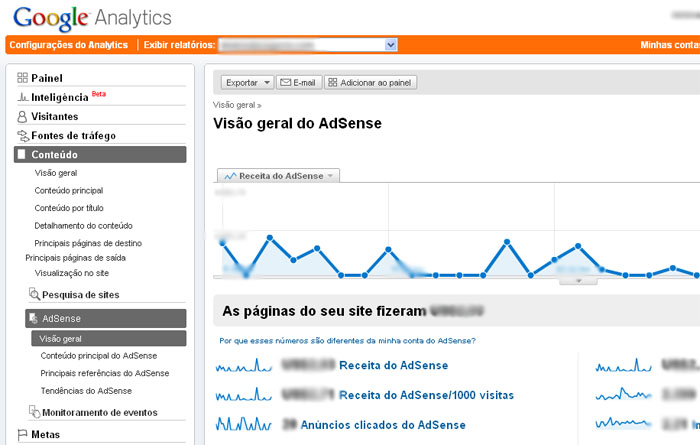
Task: Open Monitoramento de eventos section
Action: pos(100,412)
